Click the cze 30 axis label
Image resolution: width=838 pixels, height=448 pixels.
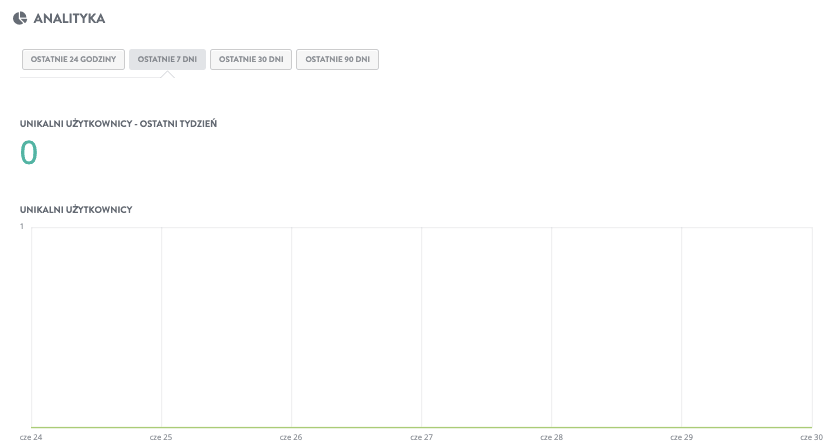[x=811, y=437]
